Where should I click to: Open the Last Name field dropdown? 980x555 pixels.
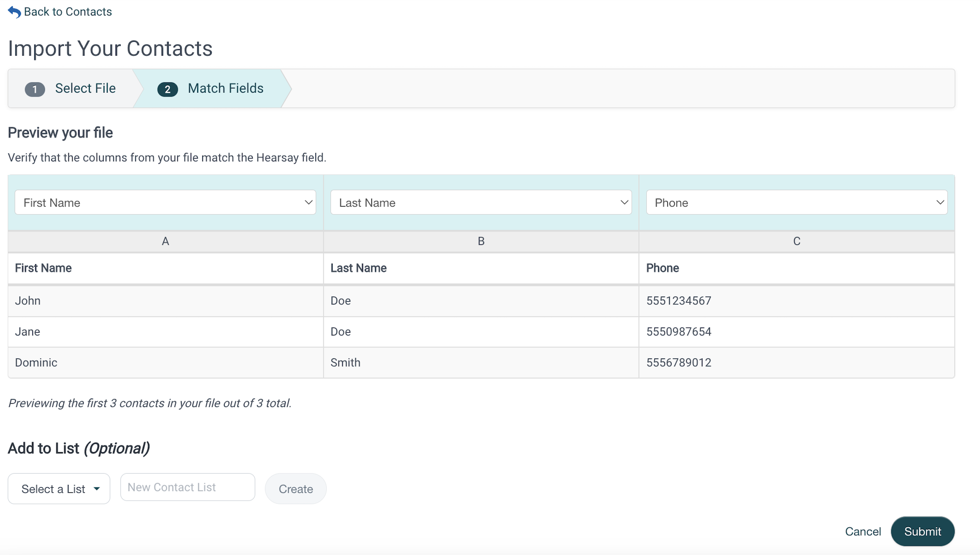pyautogui.click(x=481, y=202)
